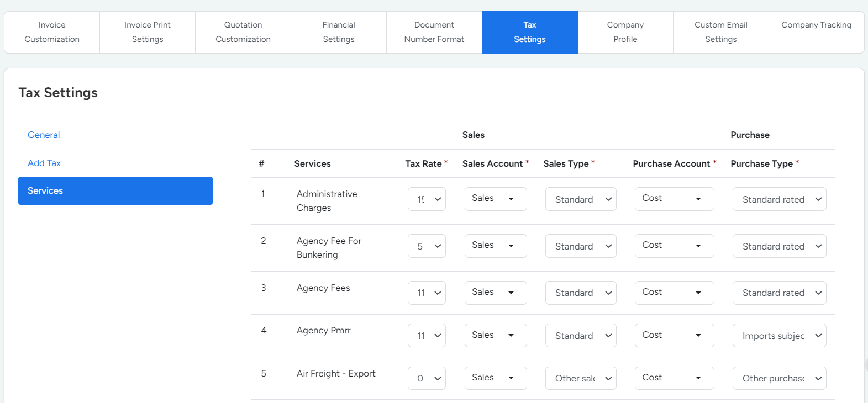Open the Document Number Format tab
Image resolution: width=868 pixels, height=403 pixels.
click(434, 32)
